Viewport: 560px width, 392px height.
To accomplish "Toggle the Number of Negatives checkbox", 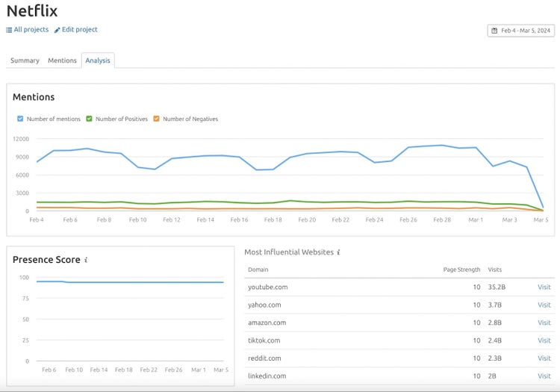I will (x=157, y=119).
